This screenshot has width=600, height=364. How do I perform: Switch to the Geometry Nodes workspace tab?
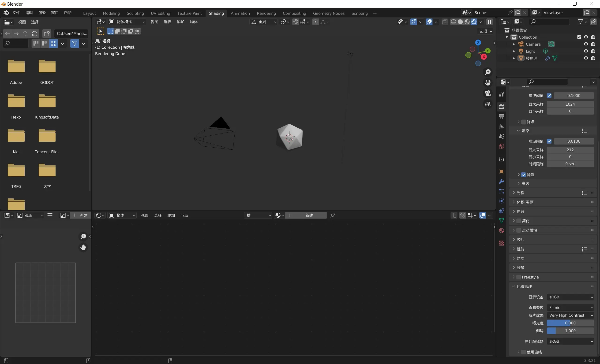tap(329, 13)
